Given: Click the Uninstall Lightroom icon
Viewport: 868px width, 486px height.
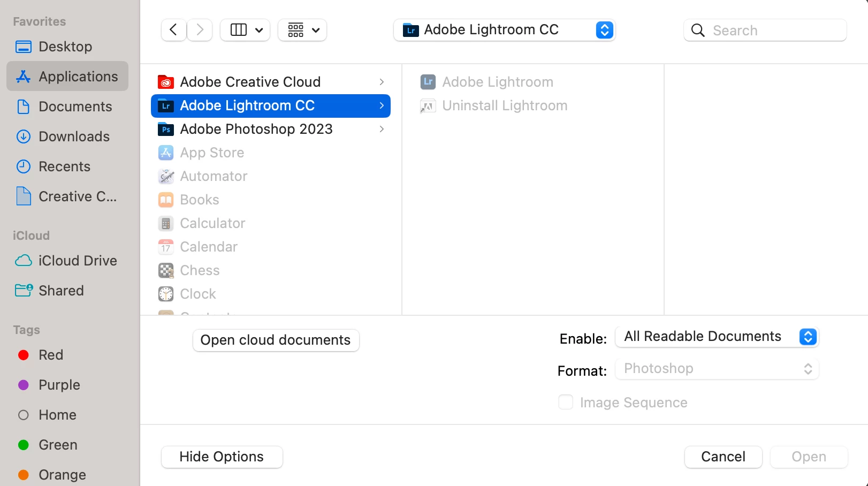Looking at the screenshot, I should pyautogui.click(x=428, y=105).
